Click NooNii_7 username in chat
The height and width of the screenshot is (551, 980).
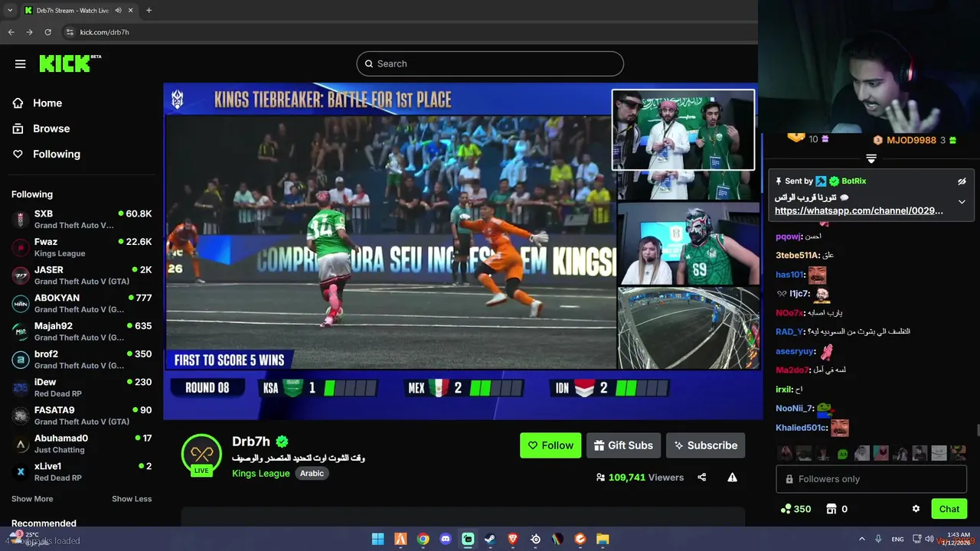(794, 409)
